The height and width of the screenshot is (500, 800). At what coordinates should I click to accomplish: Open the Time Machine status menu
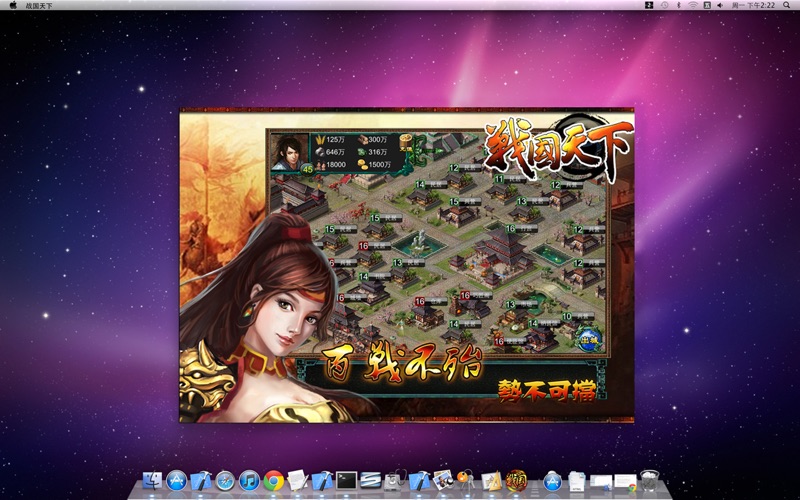(664, 5)
